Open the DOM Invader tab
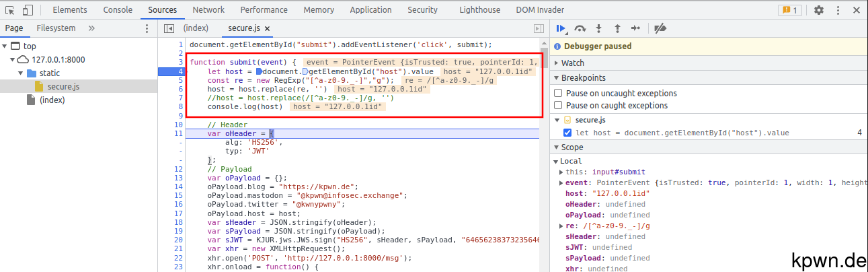 click(540, 10)
